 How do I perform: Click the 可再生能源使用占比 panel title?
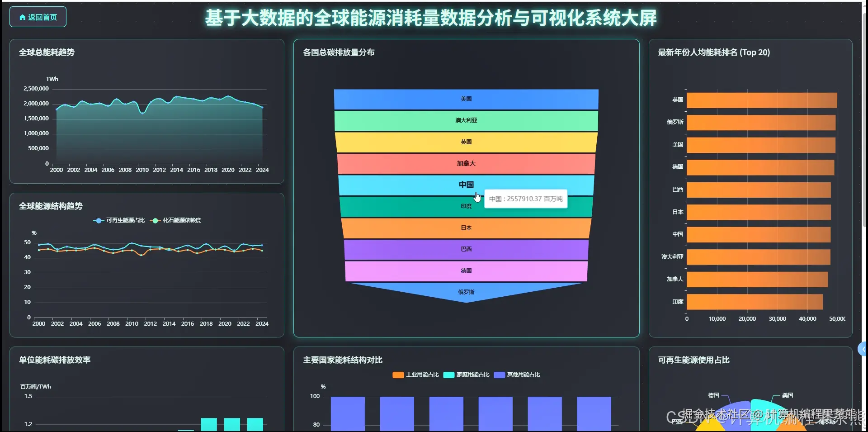tap(694, 360)
